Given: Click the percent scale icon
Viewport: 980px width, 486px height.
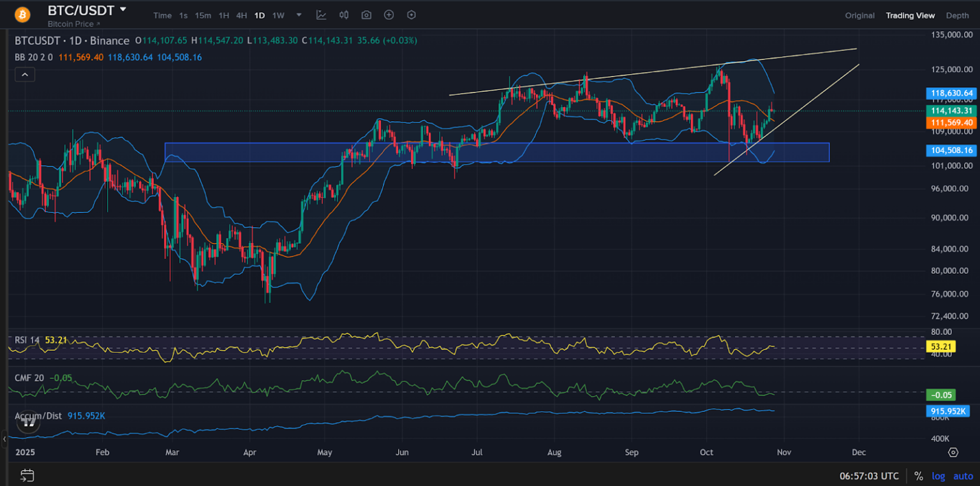Looking at the screenshot, I should pos(919,476).
